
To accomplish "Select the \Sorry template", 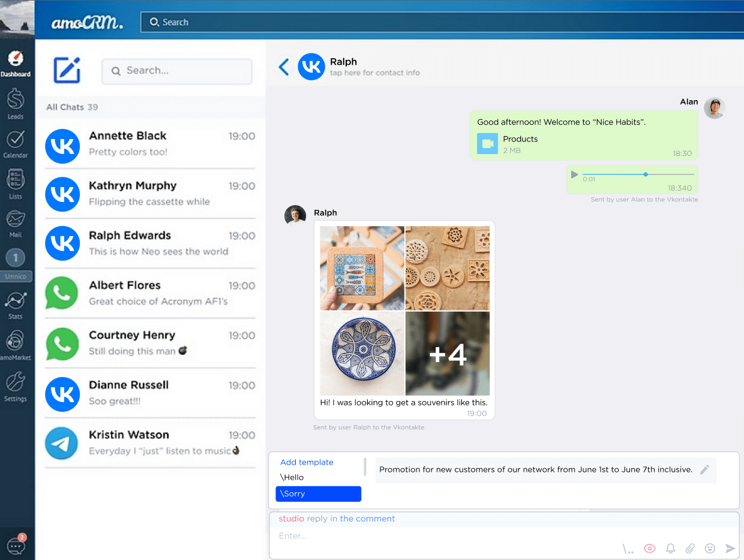I will (x=318, y=493).
